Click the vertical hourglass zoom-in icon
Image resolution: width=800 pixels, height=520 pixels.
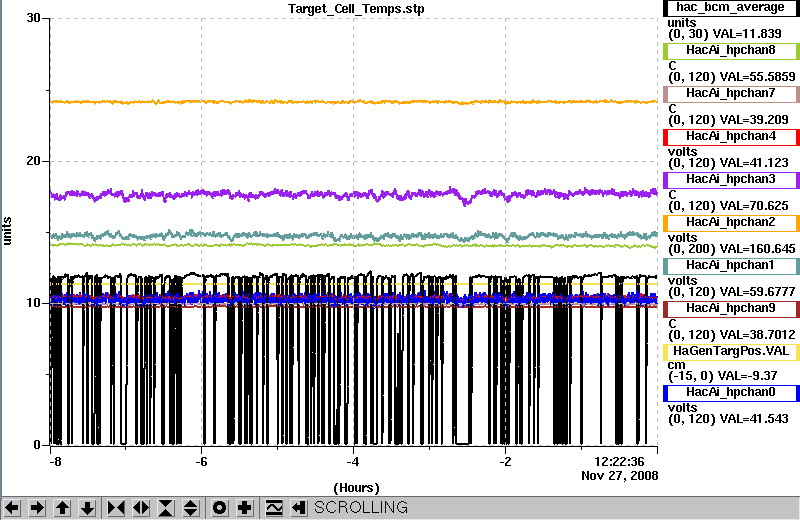[x=166, y=508]
